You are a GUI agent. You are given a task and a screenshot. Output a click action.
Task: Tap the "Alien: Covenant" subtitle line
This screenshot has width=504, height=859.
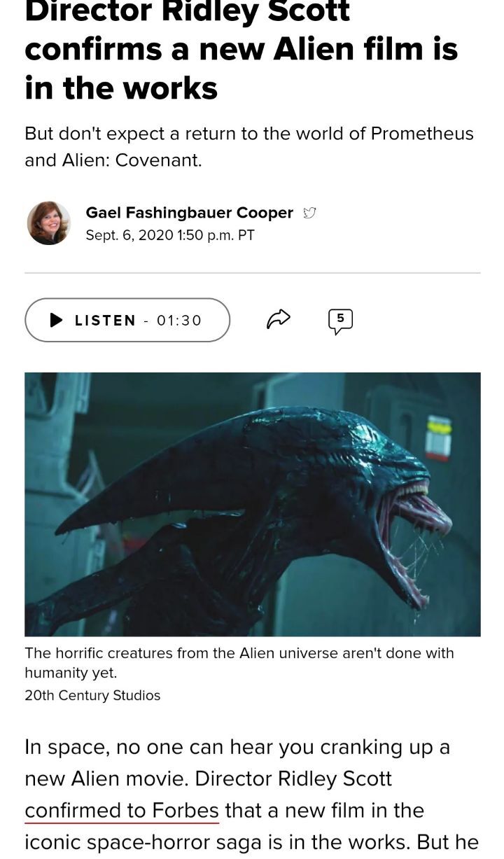click(113, 160)
